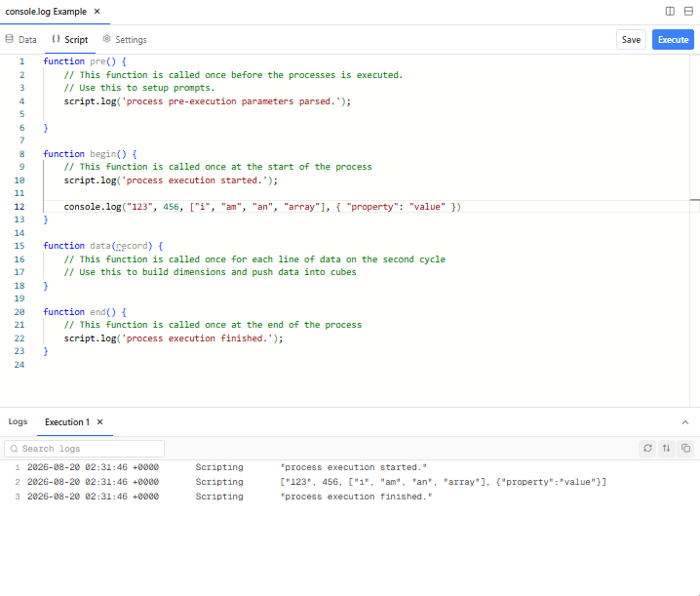Click the sort order logs icon
The width and height of the screenshot is (700, 596).
[x=667, y=448]
